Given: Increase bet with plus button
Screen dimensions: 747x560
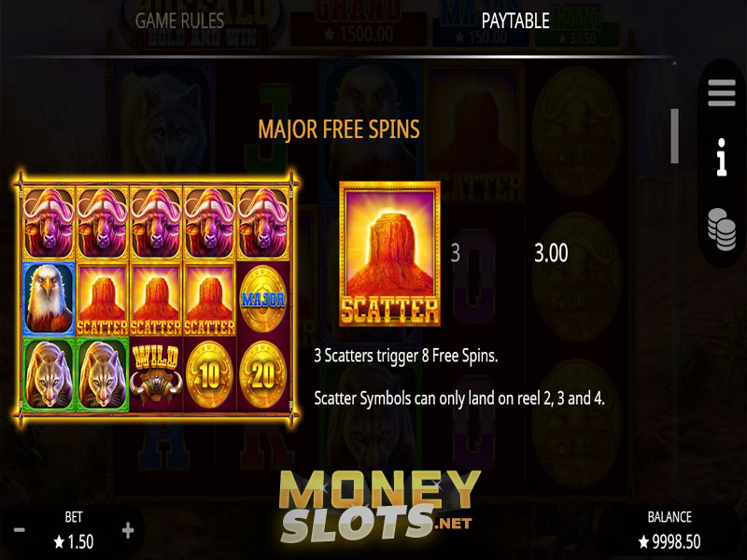Looking at the screenshot, I should pyautogui.click(x=128, y=530).
